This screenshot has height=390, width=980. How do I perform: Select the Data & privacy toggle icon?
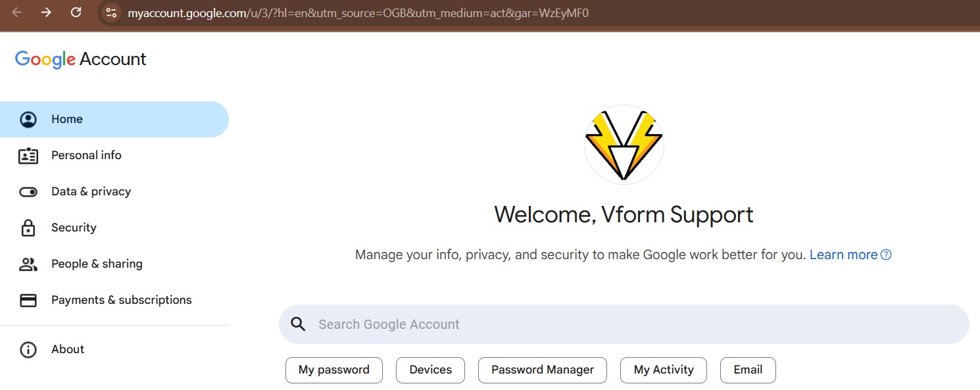(x=28, y=191)
